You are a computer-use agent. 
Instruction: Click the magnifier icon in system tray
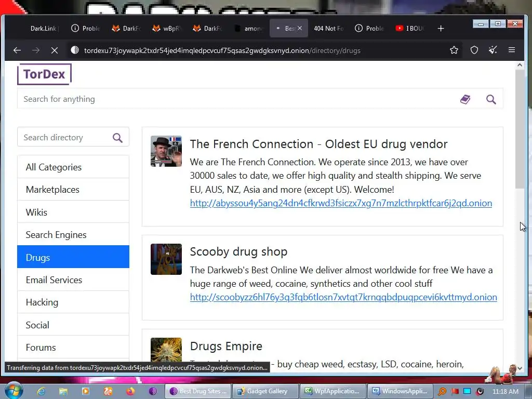tap(442, 392)
